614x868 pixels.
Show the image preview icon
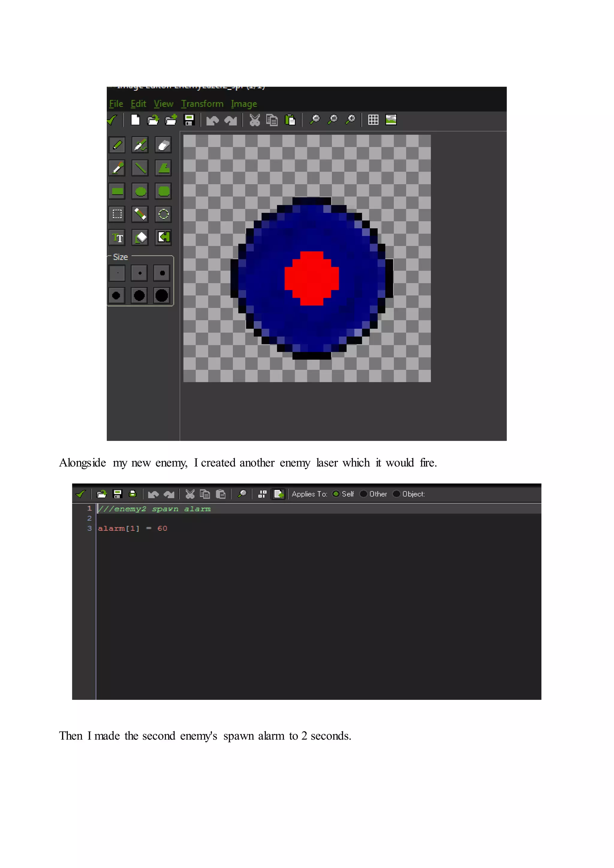click(391, 120)
